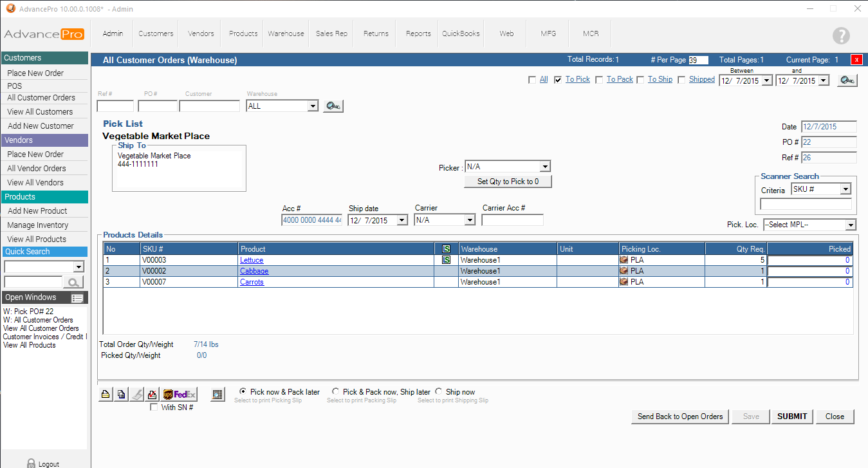
Task: Click the UPS FedEx shipping icon
Action: [x=180, y=395]
